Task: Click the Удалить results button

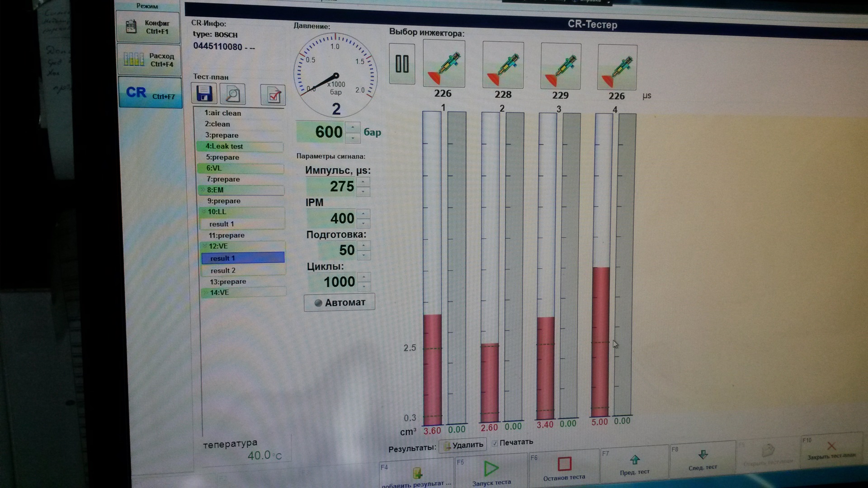Action: pyautogui.click(x=463, y=445)
